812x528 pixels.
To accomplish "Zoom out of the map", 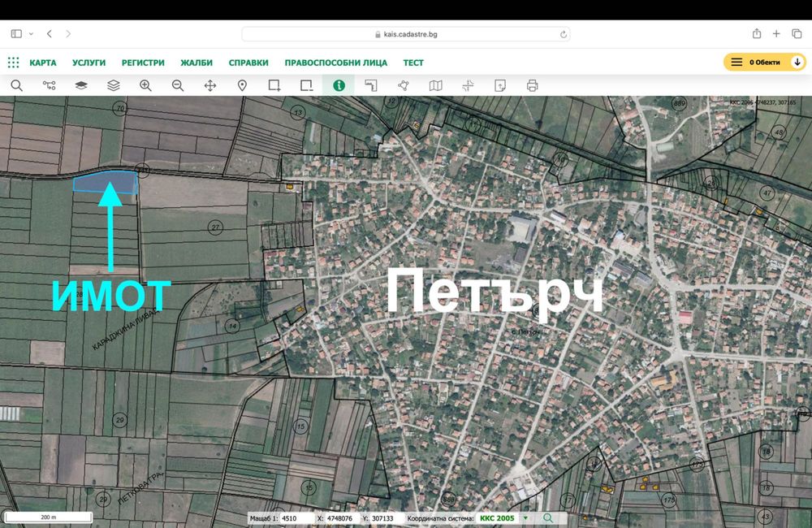I will 178,85.
